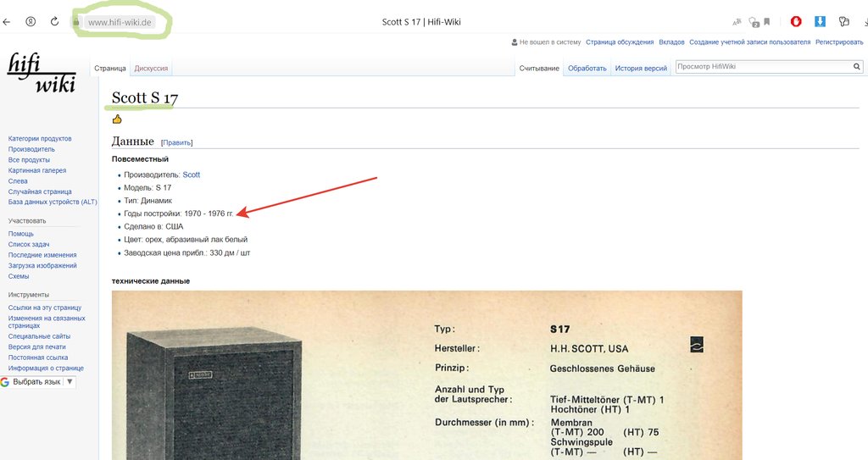Open Последние изменения sidebar link
Viewport: 868px width, 460px height.
[x=42, y=255]
